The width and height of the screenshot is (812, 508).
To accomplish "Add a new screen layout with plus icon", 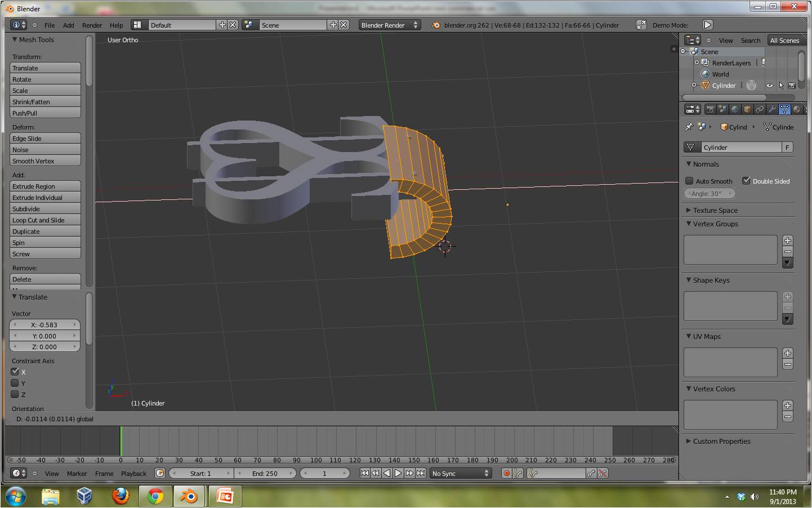I will coord(222,25).
